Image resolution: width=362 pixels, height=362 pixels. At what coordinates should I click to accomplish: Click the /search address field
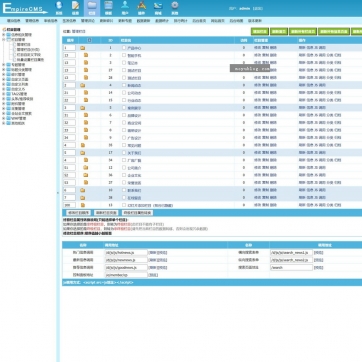pos(291,268)
